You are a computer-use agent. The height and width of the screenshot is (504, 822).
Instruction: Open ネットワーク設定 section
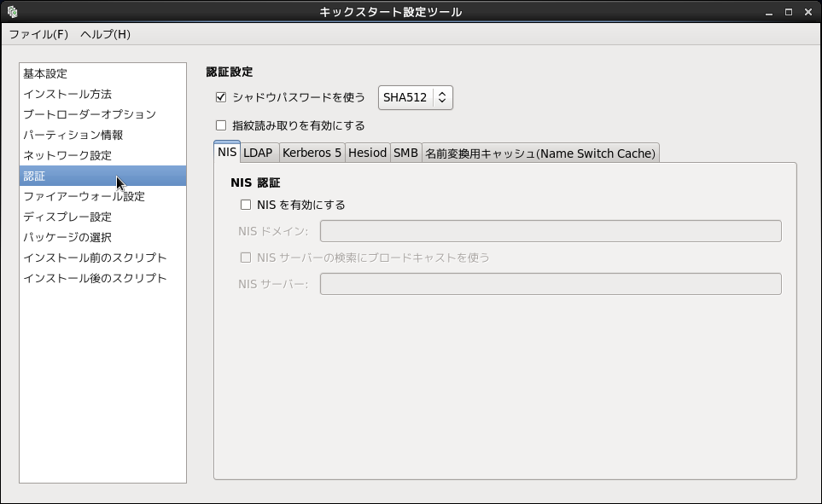point(67,155)
